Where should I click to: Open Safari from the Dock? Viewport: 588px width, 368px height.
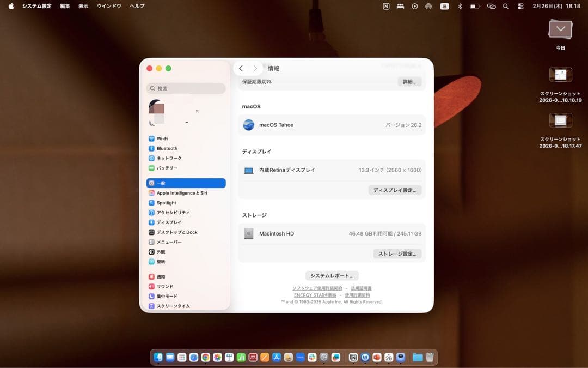(193, 358)
